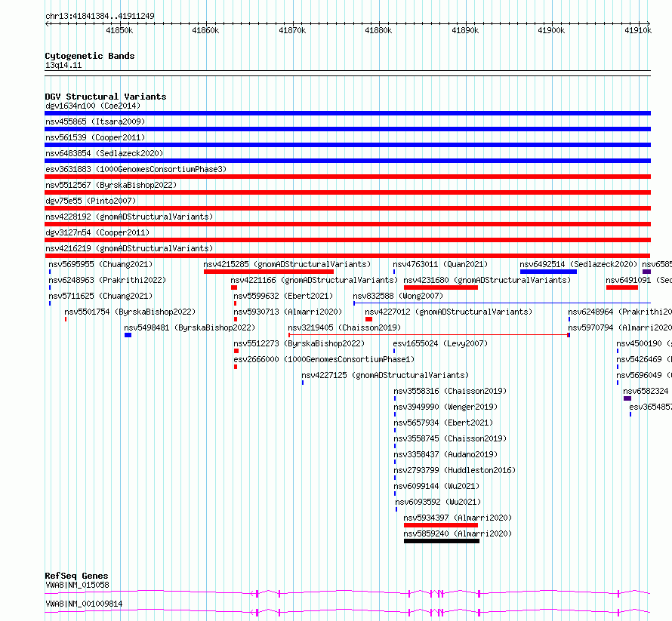The height and width of the screenshot is (621, 672).
Task: Click the 41850k ruler tick label
Action: point(119,30)
